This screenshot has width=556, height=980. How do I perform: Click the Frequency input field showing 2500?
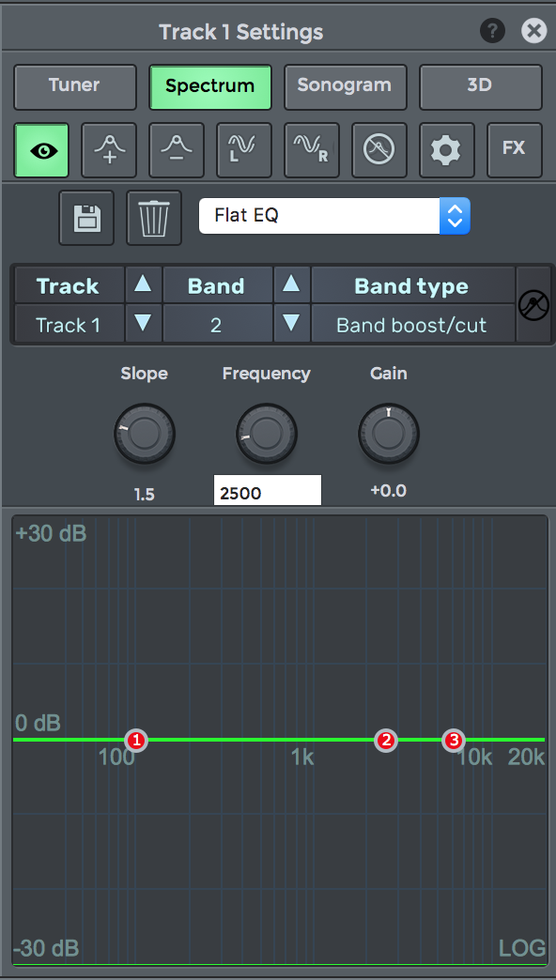[267, 491]
